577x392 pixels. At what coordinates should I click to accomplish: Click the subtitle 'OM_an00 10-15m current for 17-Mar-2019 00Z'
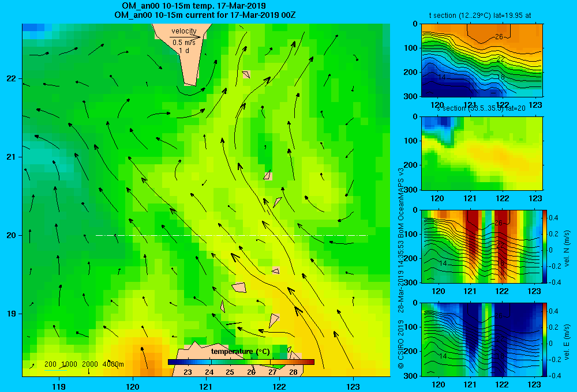point(205,15)
